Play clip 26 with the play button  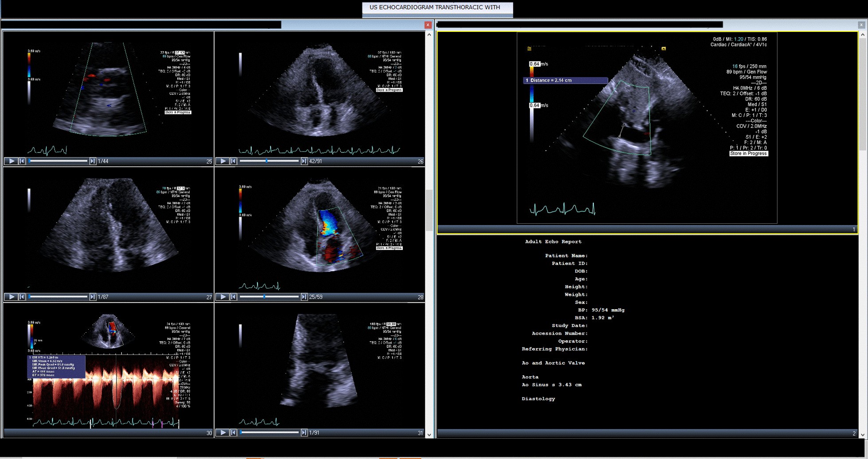click(x=223, y=161)
